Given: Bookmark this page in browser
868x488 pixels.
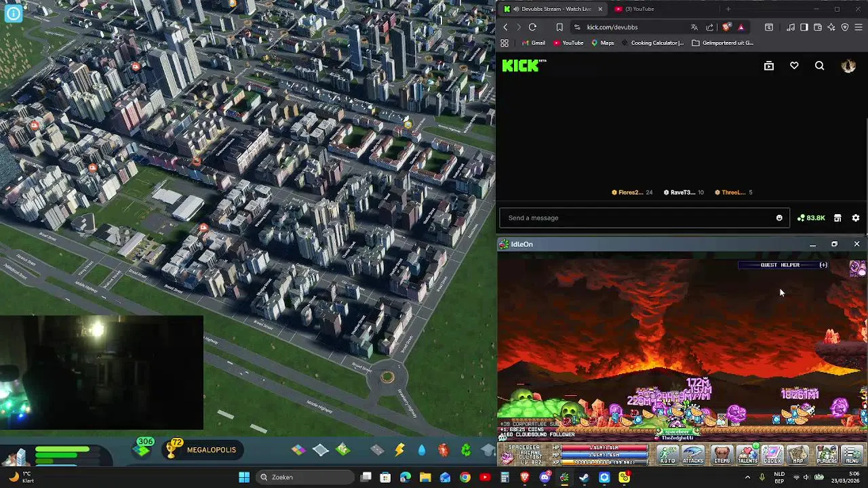Looking at the screenshot, I should [559, 27].
